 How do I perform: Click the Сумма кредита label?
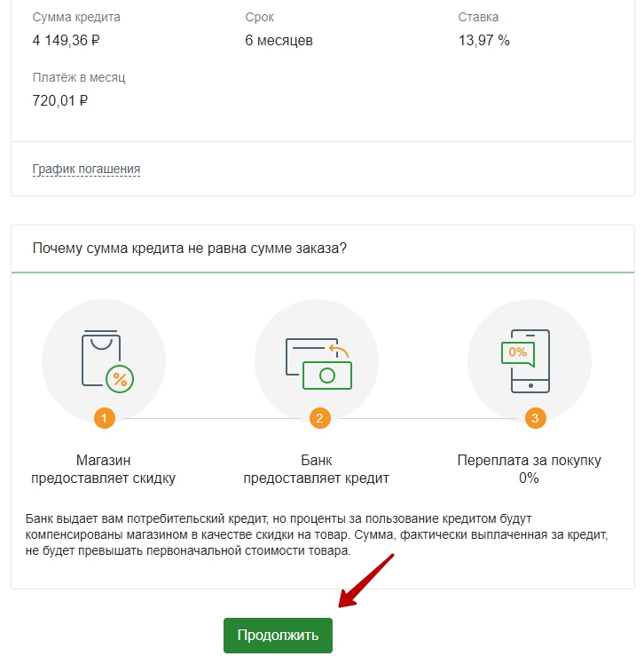(76, 18)
